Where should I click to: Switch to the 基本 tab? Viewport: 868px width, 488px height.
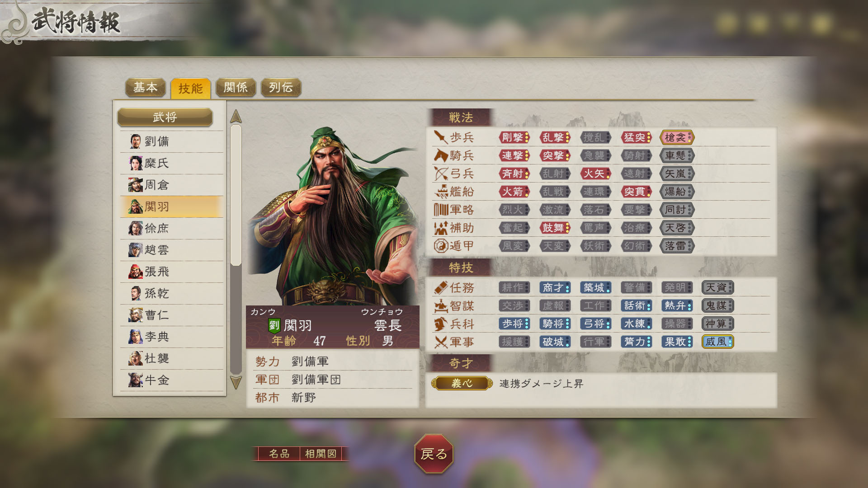pyautogui.click(x=146, y=87)
